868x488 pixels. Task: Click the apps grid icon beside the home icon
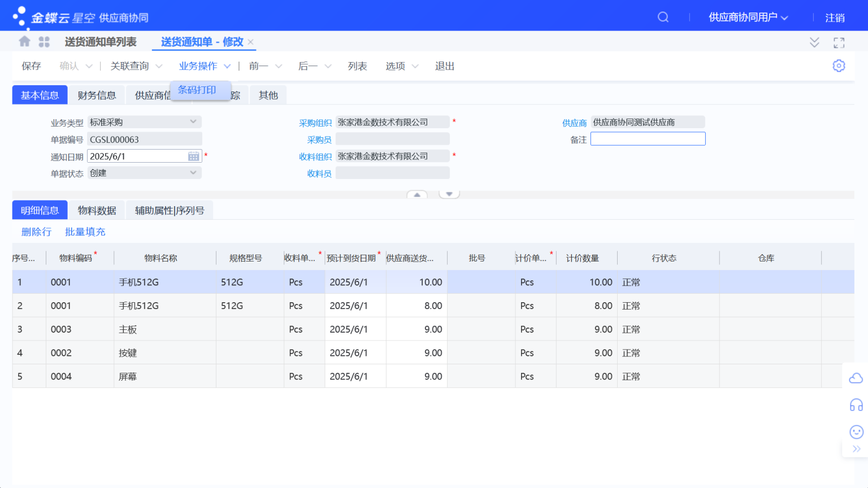(x=44, y=42)
